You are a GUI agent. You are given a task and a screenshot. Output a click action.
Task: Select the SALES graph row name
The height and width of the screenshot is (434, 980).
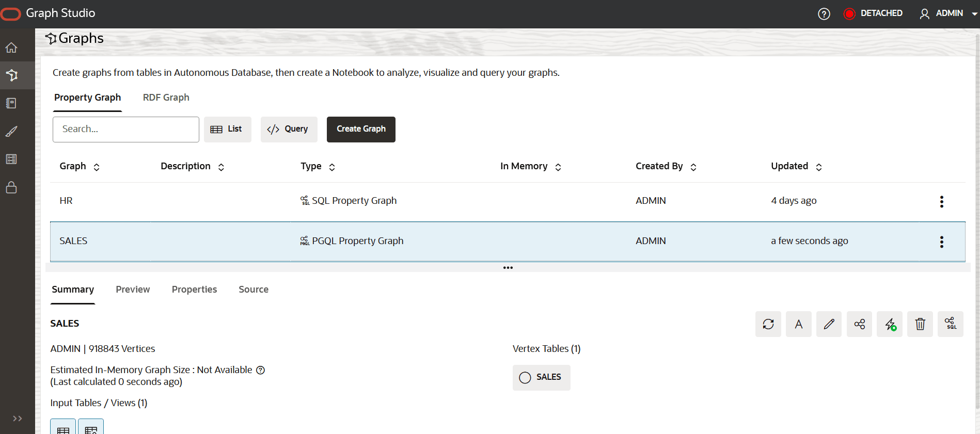[x=73, y=241]
